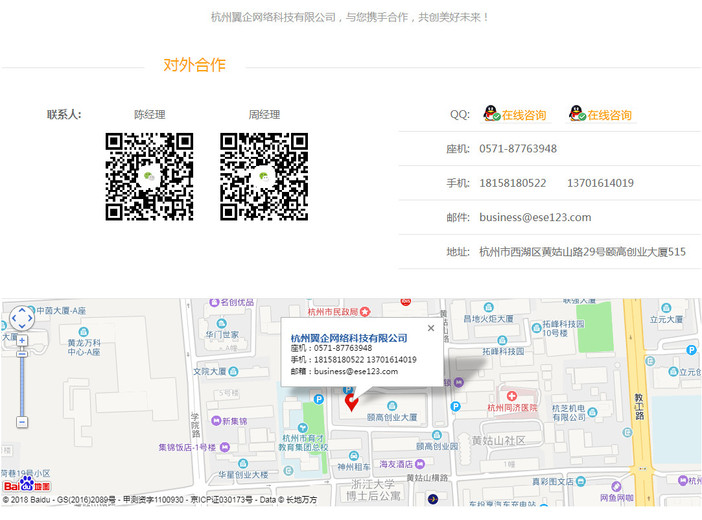Click the second QQ penguin icon
Image resolution: width=702 pixels, height=520 pixels.
[576, 114]
